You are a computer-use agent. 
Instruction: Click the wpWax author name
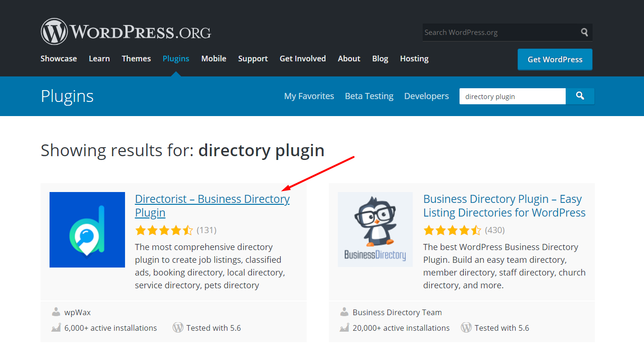[x=77, y=312]
